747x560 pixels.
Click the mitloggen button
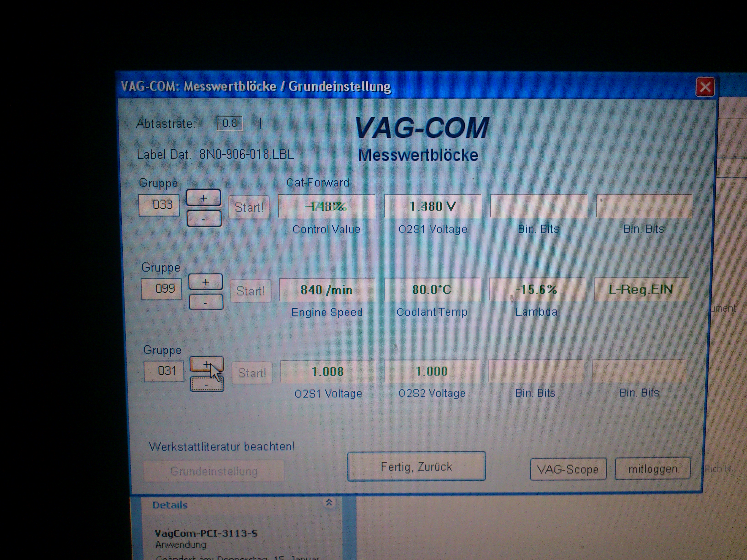[x=652, y=468]
